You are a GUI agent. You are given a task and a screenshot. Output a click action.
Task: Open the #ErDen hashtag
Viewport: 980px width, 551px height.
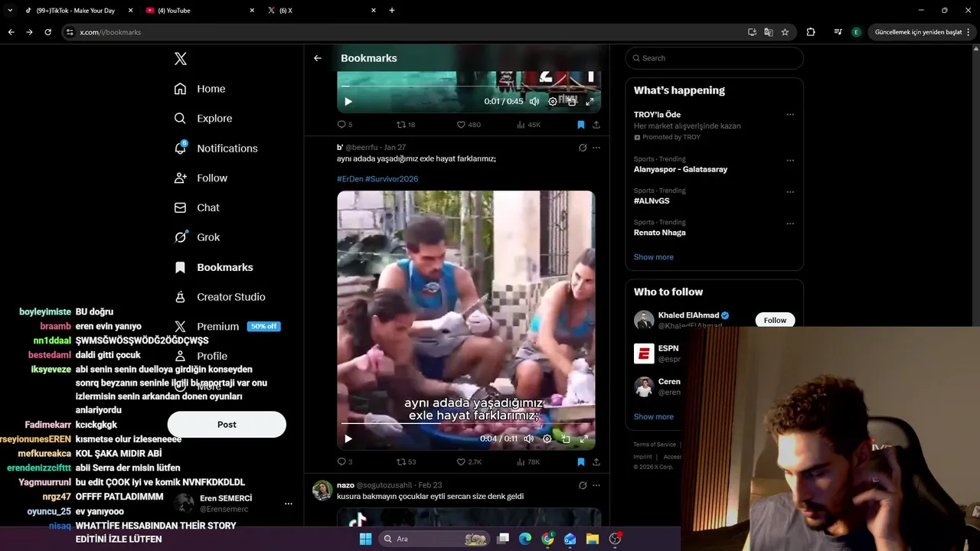coord(350,179)
